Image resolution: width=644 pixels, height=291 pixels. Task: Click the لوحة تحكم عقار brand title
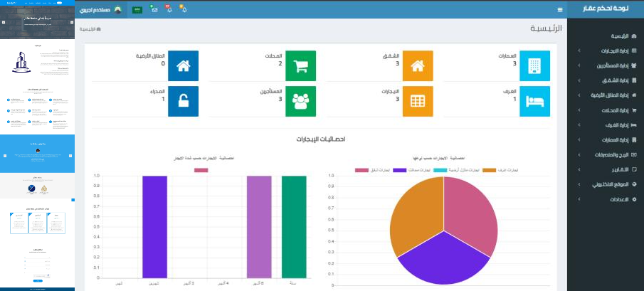click(606, 9)
